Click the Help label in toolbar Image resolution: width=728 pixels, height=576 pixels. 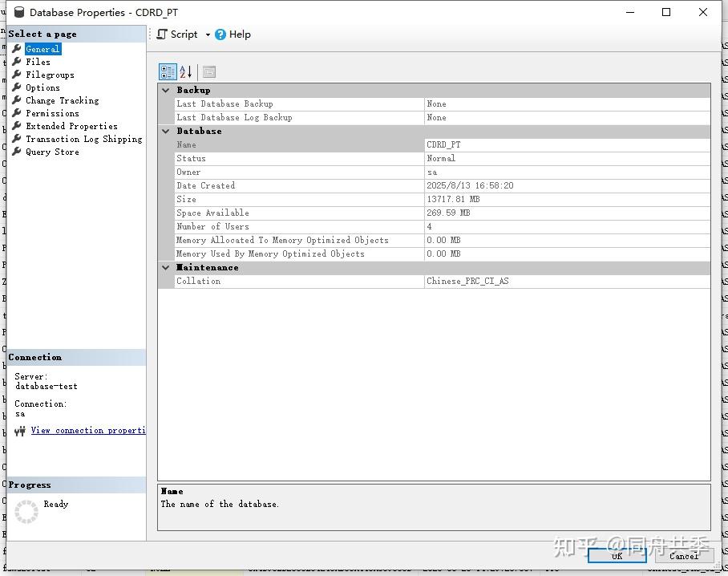(x=240, y=34)
